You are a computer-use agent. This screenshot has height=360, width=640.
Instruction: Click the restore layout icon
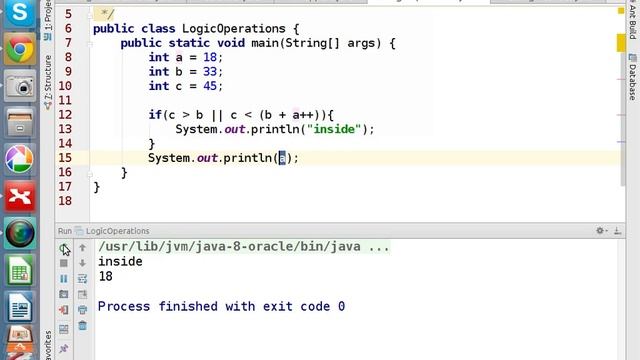pos(64,329)
